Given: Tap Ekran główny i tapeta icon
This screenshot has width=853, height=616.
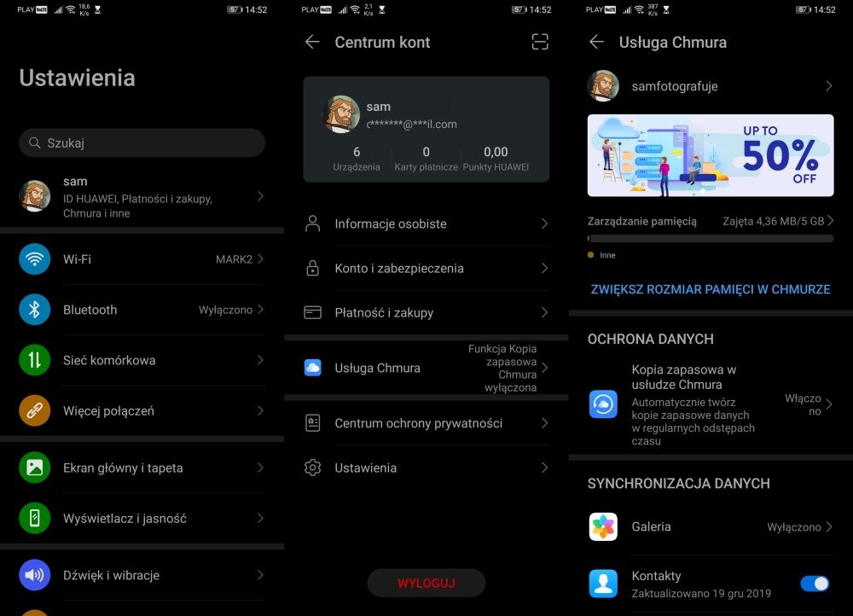Looking at the screenshot, I should point(34,468).
